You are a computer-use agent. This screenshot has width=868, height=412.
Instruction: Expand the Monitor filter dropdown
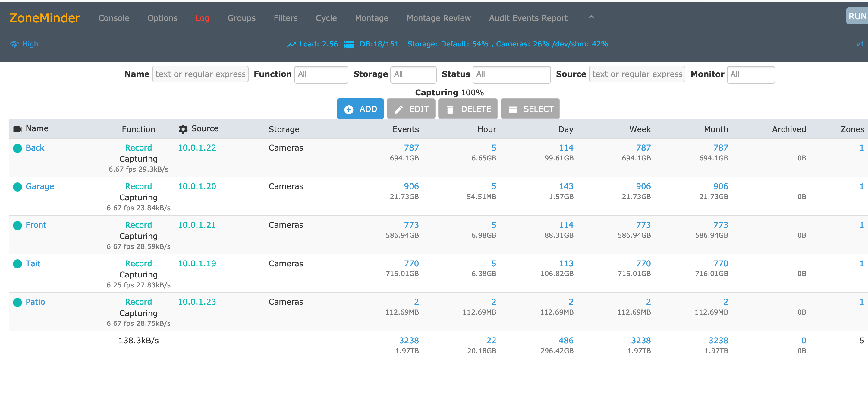(750, 74)
